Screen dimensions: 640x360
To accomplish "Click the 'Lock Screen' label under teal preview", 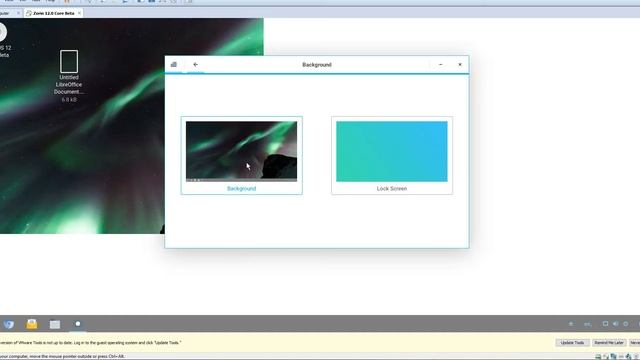I will click(x=392, y=189).
